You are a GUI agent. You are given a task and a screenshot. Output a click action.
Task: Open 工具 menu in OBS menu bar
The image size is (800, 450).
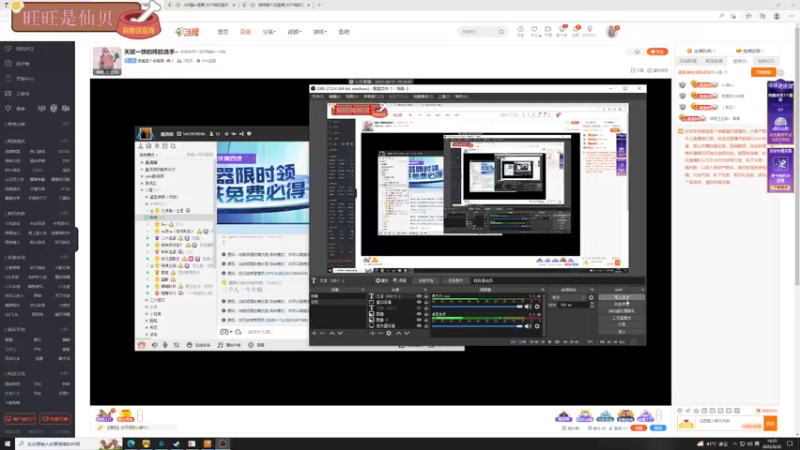(x=444, y=96)
